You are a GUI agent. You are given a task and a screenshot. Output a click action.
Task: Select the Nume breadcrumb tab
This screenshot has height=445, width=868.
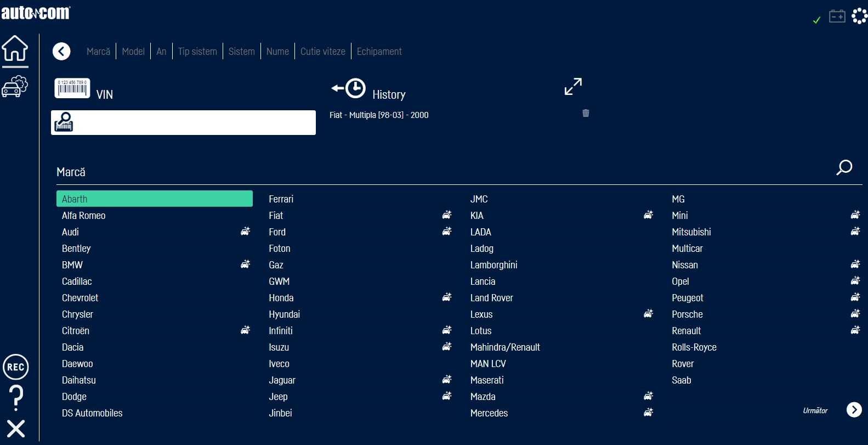(277, 52)
